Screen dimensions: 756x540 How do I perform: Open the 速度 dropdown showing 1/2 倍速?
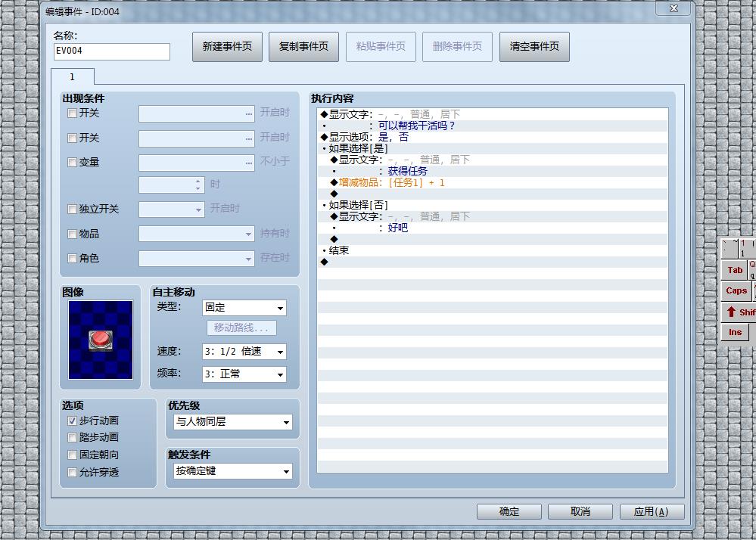(244, 352)
